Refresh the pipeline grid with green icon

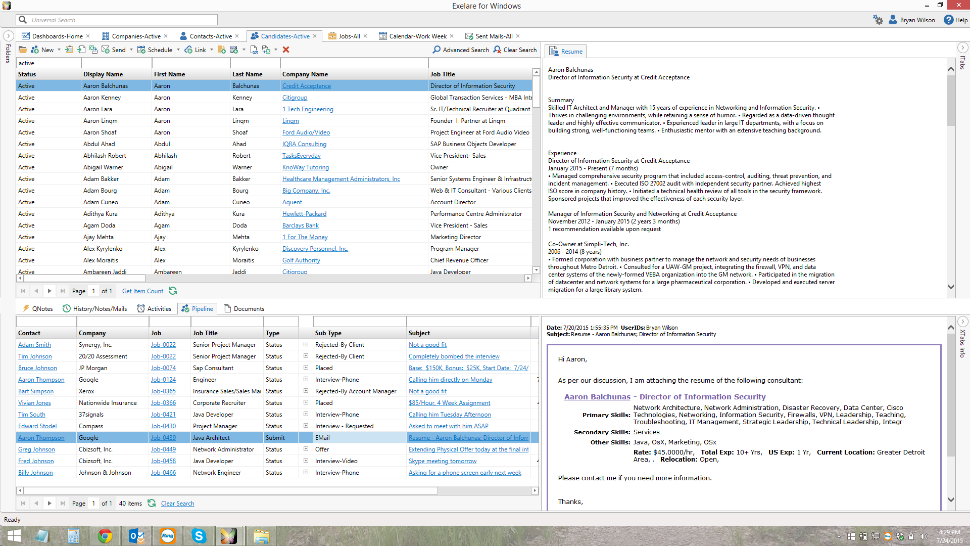tap(152, 503)
